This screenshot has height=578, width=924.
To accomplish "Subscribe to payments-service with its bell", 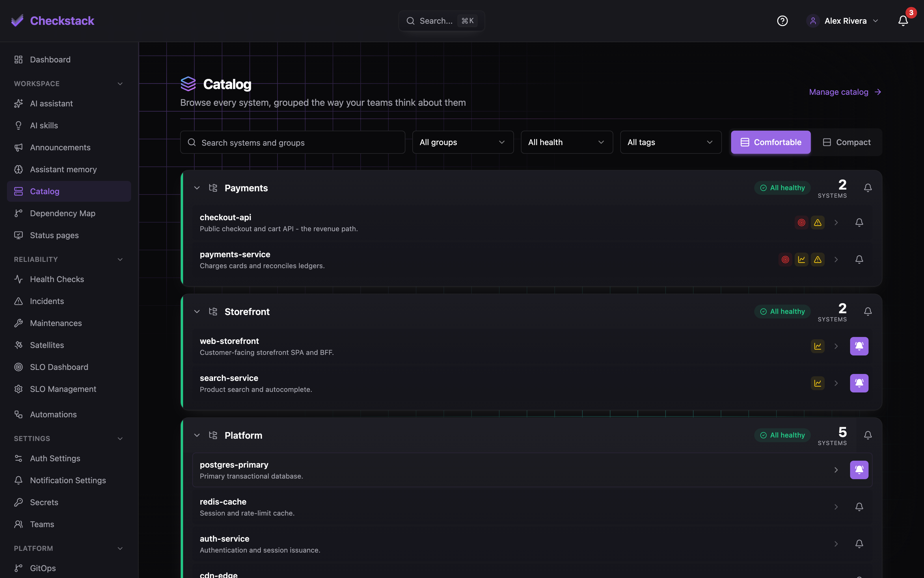I will pos(859,260).
